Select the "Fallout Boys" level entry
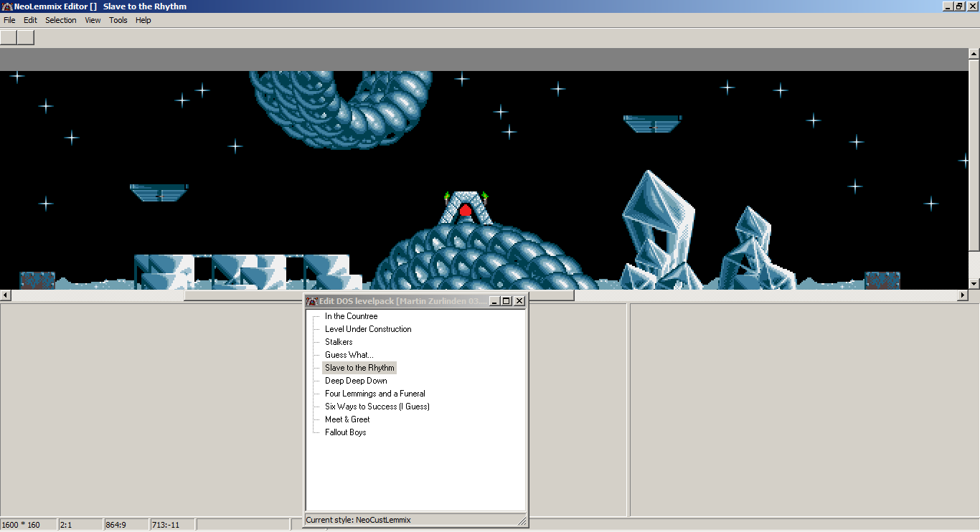Image resolution: width=980 pixels, height=532 pixels. 345,432
